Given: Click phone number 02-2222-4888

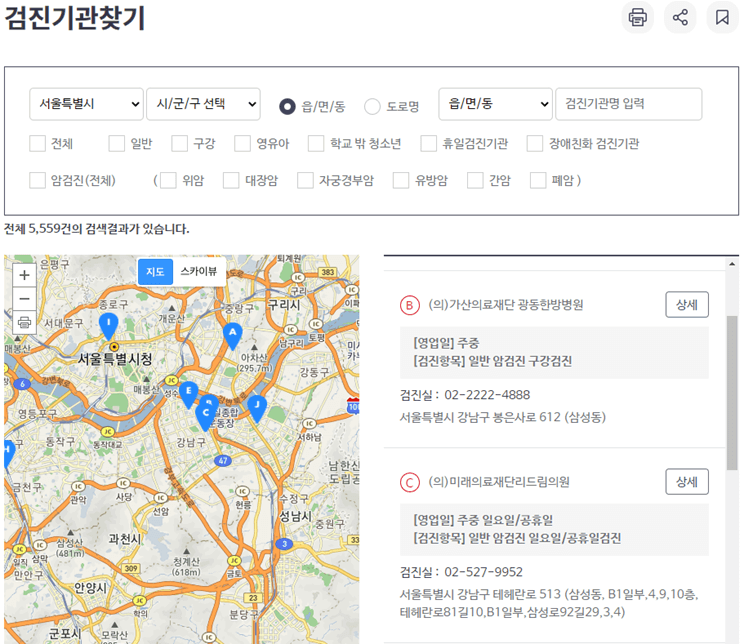Looking at the screenshot, I should [487, 395].
